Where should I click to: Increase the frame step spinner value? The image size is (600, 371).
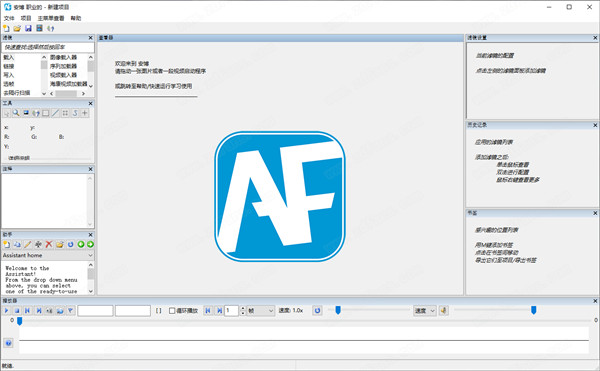click(243, 308)
